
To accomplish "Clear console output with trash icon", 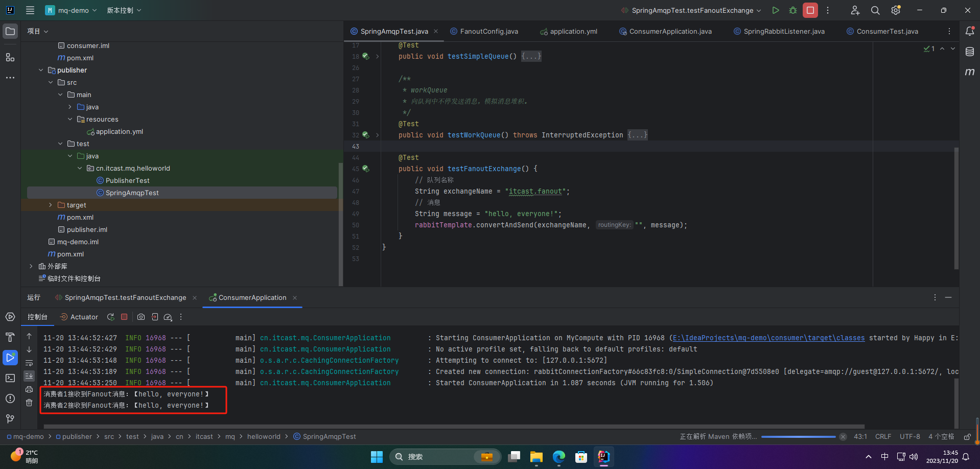I will coord(29,403).
